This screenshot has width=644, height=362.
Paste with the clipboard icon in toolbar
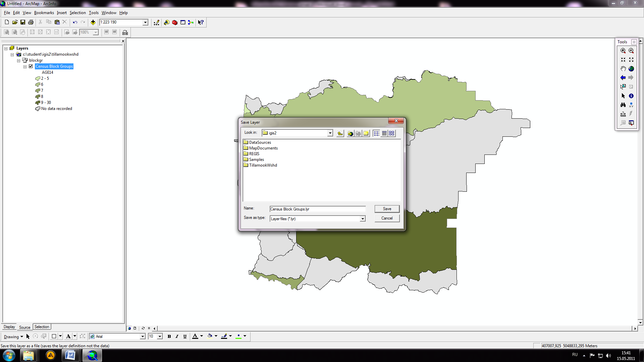[x=57, y=22]
